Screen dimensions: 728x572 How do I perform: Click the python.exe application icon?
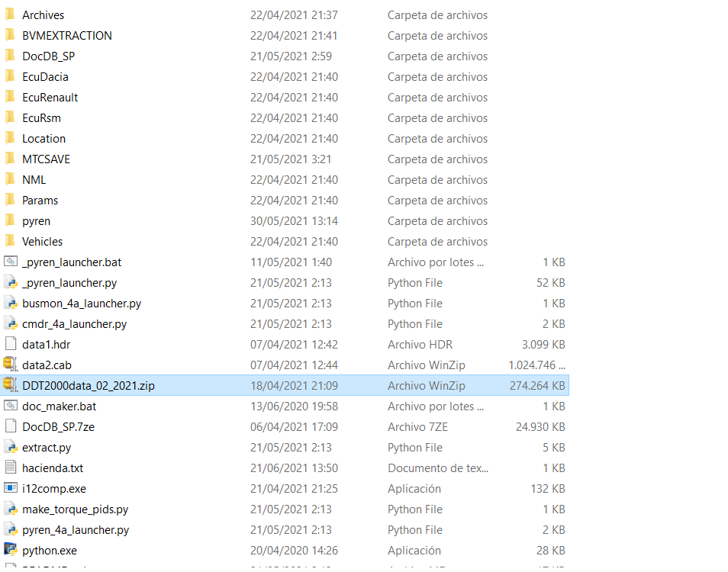coord(11,550)
